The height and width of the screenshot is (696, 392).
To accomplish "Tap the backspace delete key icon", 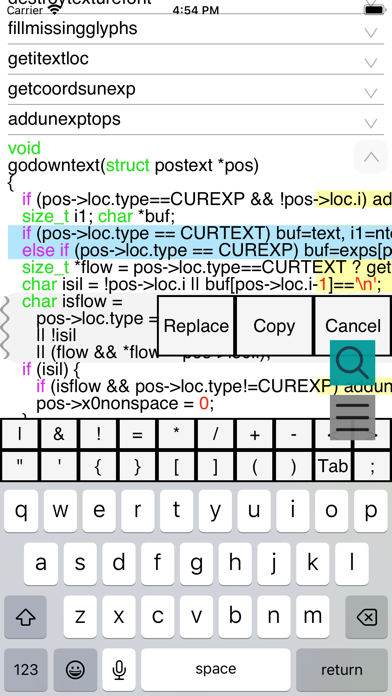I will tap(366, 617).
